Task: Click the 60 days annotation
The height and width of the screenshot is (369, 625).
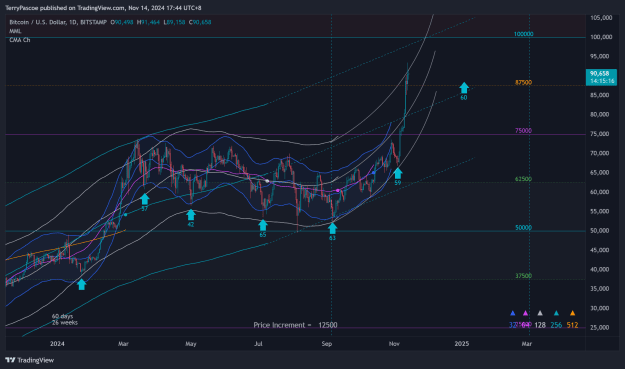Action: (x=63, y=316)
